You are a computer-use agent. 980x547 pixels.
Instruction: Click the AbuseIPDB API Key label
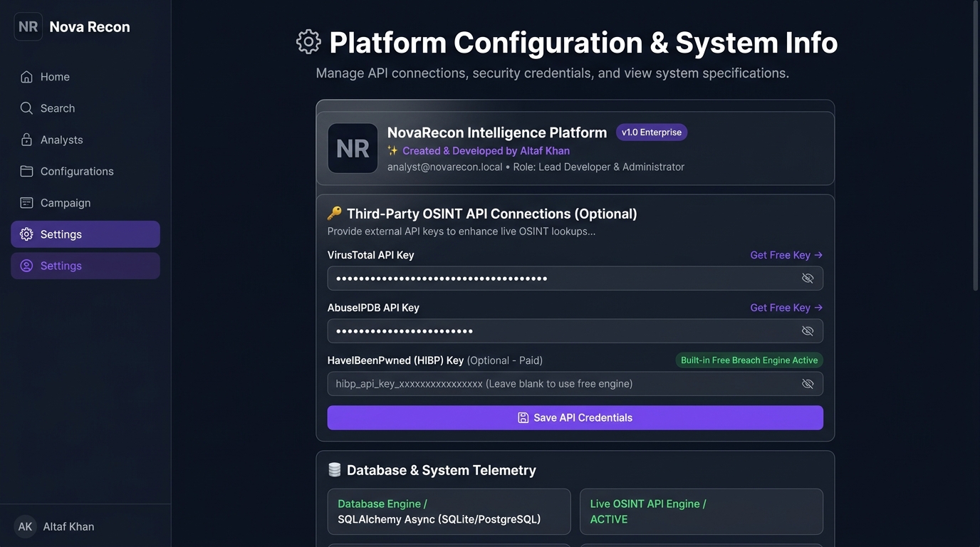click(x=373, y=308)
